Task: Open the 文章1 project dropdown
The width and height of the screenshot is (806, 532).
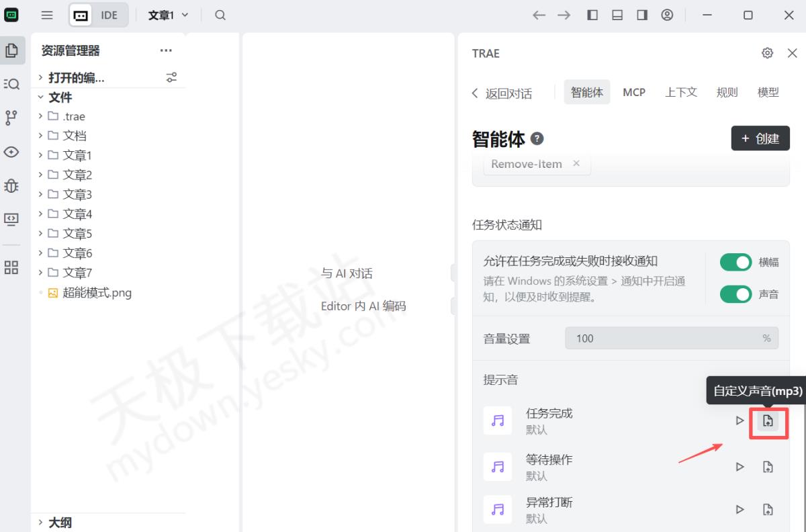Action: 168,15
